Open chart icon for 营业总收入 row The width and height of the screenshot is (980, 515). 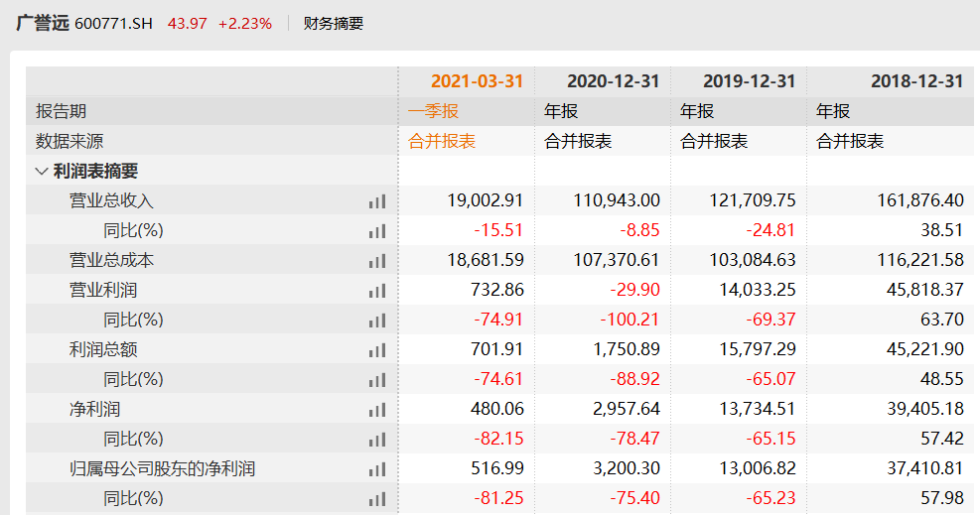[377, 201]
